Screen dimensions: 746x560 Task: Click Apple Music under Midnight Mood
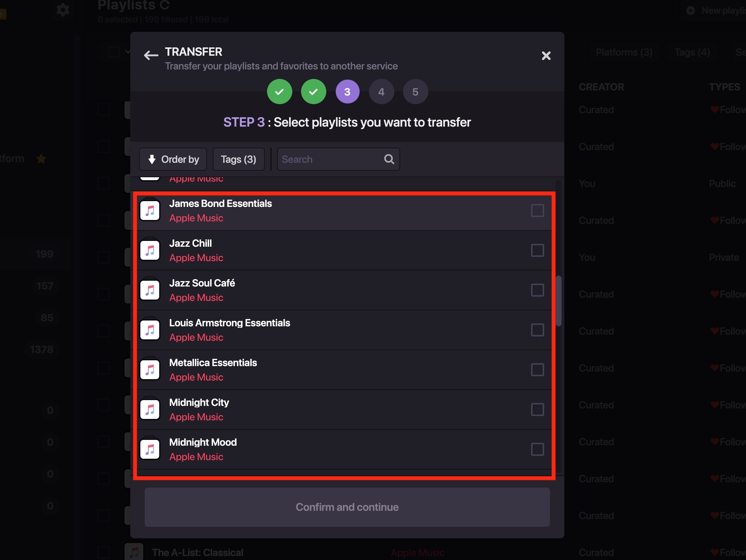coord(196,457)
